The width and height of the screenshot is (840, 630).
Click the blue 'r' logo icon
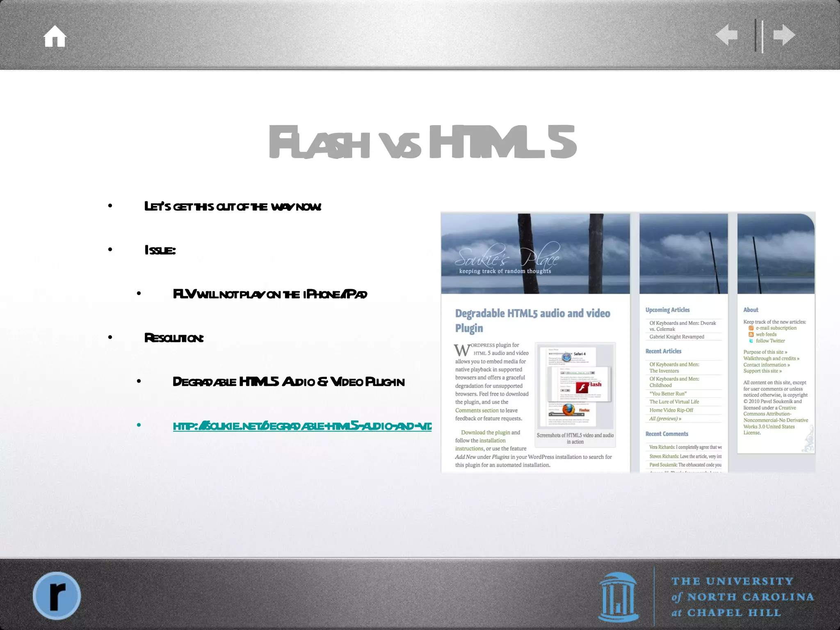tap(57, 596)
